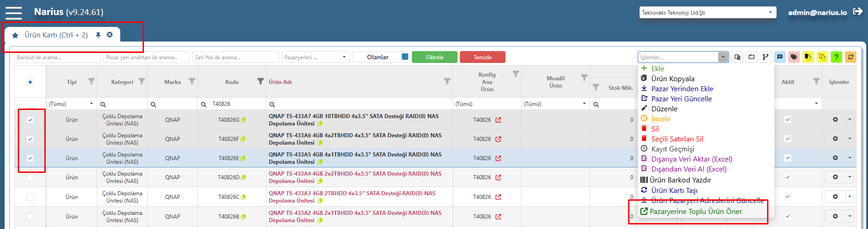868x229 pixels.
Task: Expand actions arrow in T40826F row
Action: [850, 139]
